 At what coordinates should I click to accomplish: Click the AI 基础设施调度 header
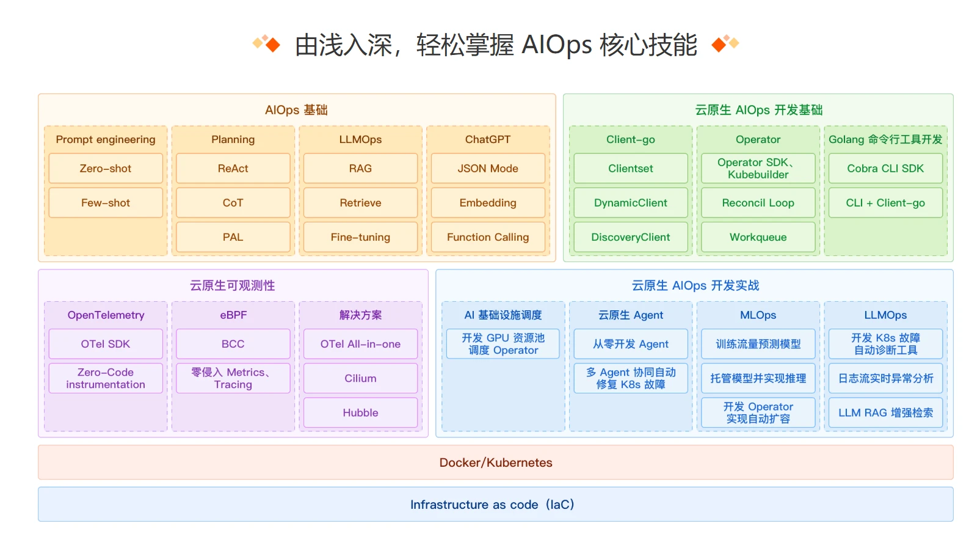[503, 315]
